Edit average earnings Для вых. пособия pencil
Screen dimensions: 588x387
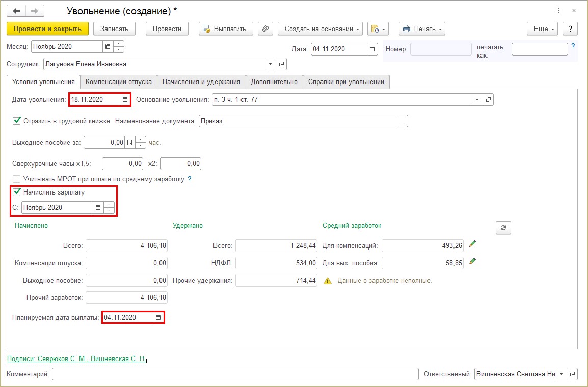coord(472,261)
